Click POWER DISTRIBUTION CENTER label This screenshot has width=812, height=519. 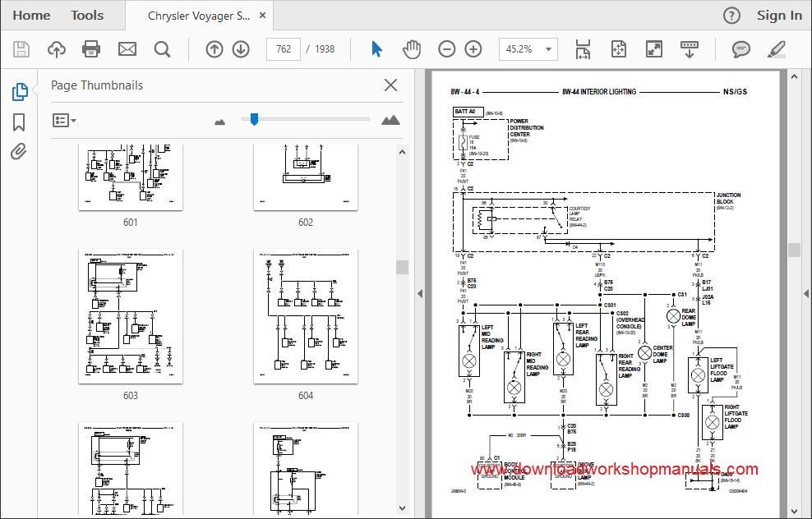(x=527, y=127)
